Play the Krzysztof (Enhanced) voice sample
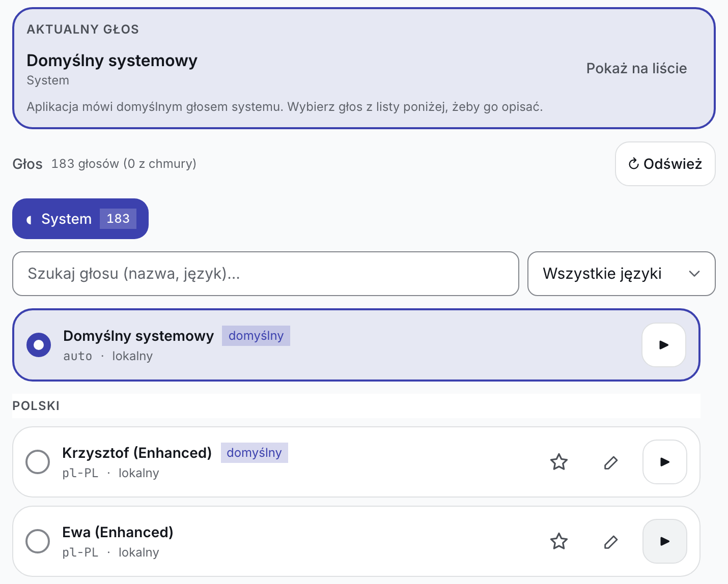This screenshot has width=728, height=584. coord(665,462)
